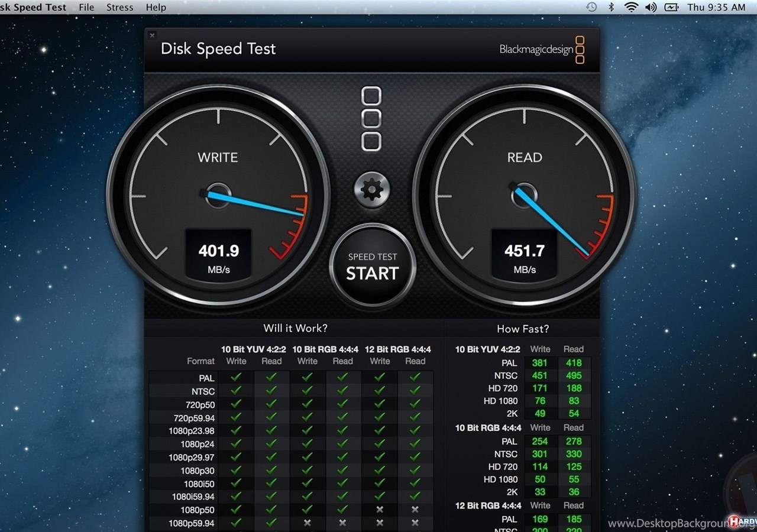Click the 381 PAL write value
757x532 pixels.
pyautogui.click(x=540, y=363)
